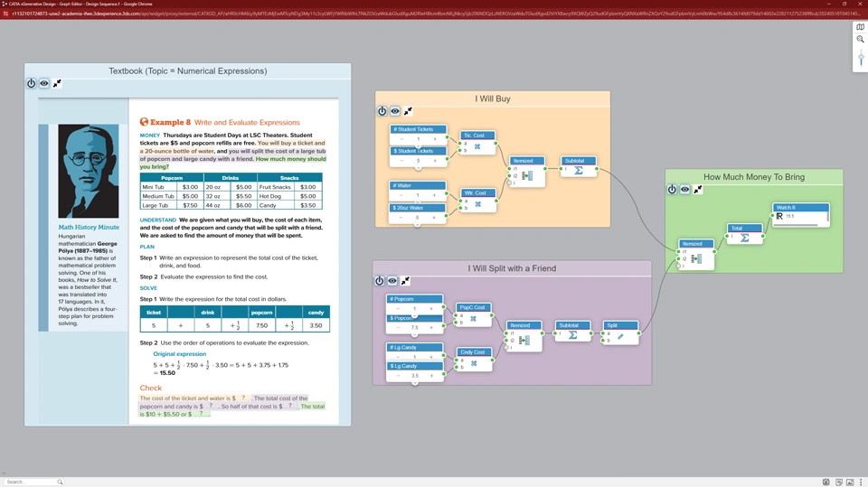Click the multiply icon in Tic. Cost node

[477, 146]
